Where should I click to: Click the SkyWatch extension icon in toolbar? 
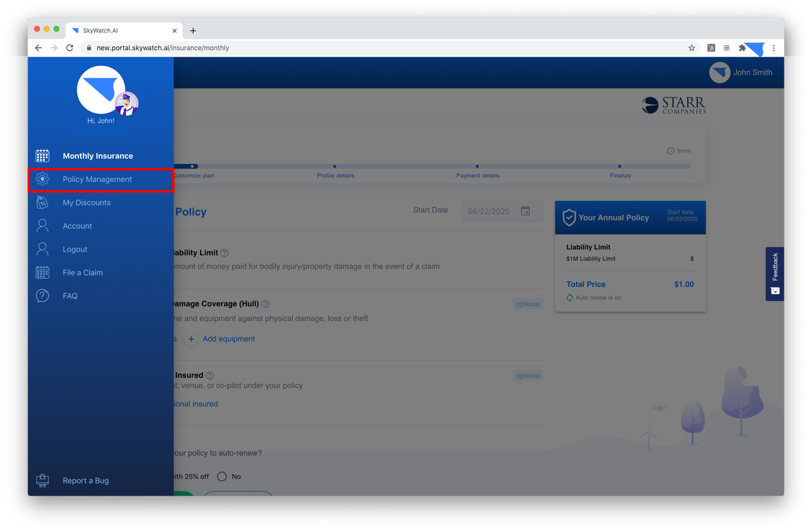tap(755, 48)
